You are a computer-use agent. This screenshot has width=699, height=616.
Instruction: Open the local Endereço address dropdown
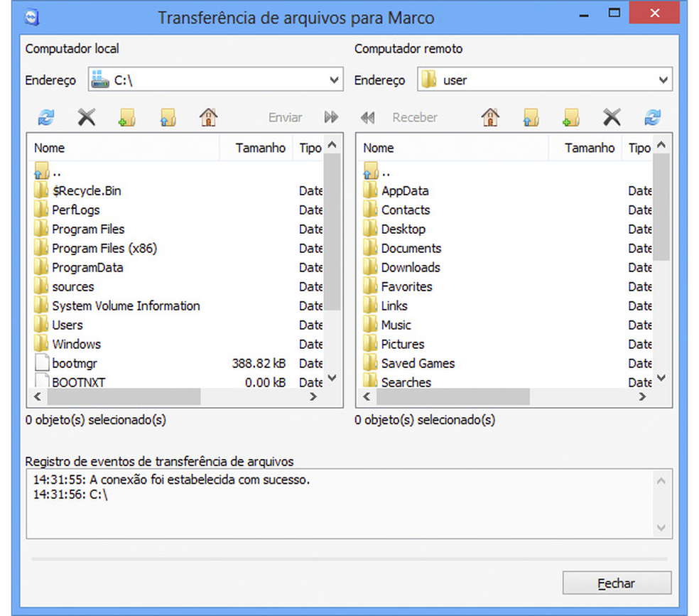[x=335, y=80]
